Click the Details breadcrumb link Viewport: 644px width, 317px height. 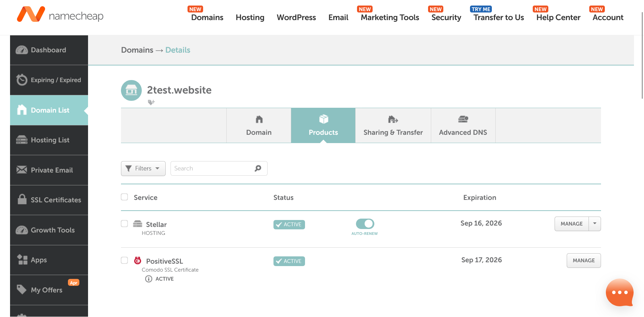tap(178, 50)
